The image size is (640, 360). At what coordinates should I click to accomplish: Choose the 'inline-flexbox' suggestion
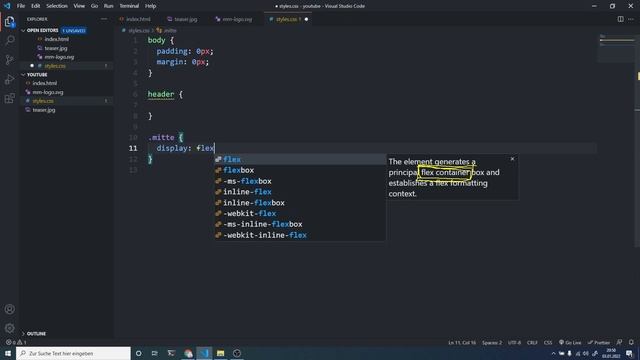click(x=300, y=202)
